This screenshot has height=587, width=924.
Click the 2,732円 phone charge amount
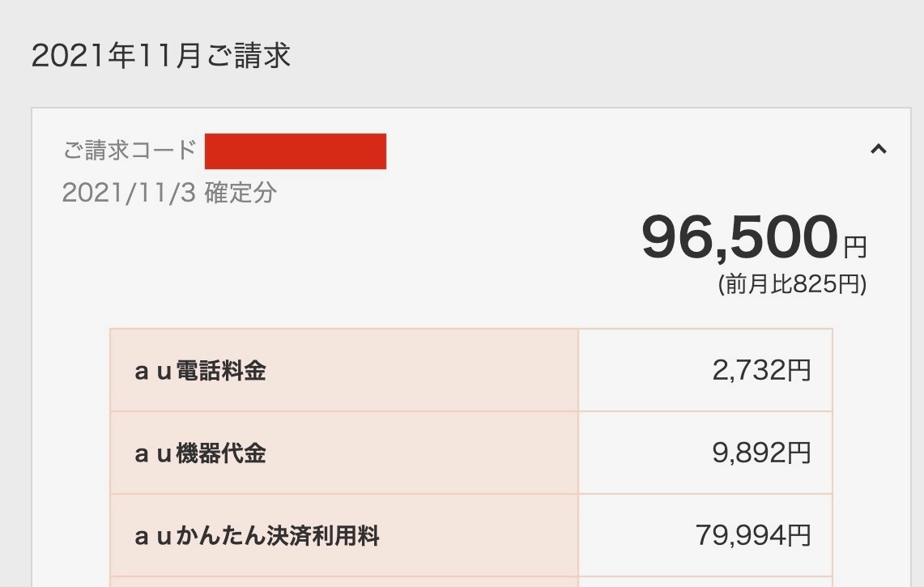[x=761, y=371]
